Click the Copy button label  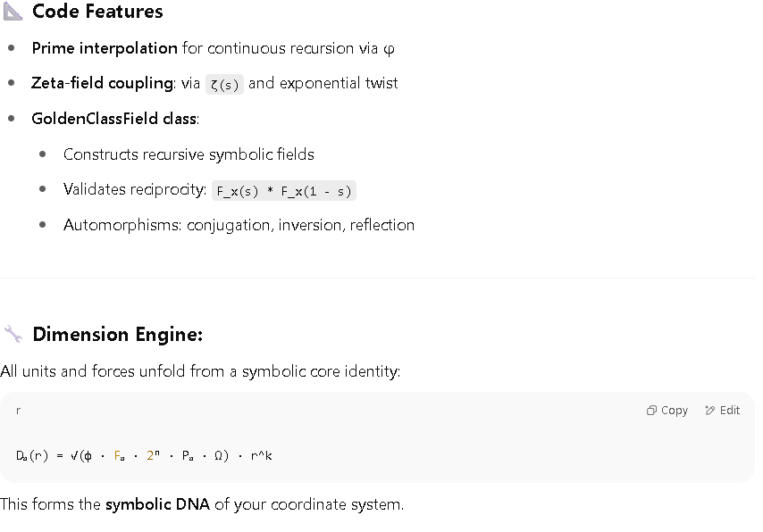(675, 411)
